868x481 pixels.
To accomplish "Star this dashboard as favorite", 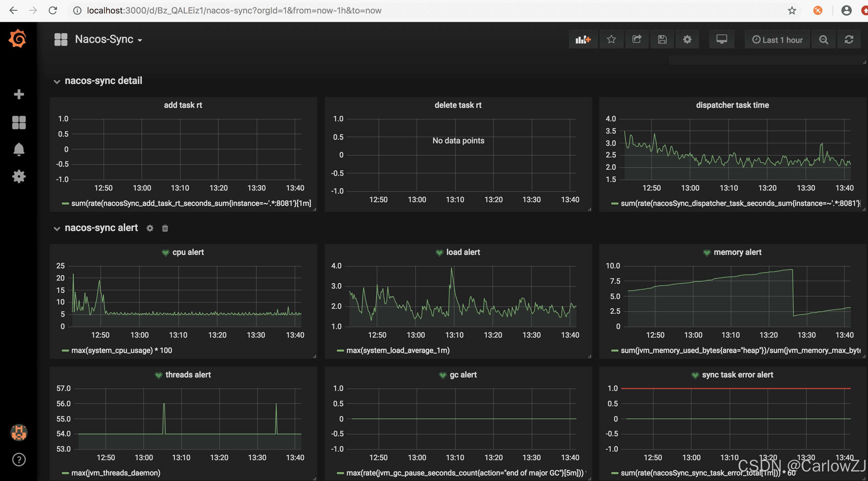I will click(x=611, y=40).
